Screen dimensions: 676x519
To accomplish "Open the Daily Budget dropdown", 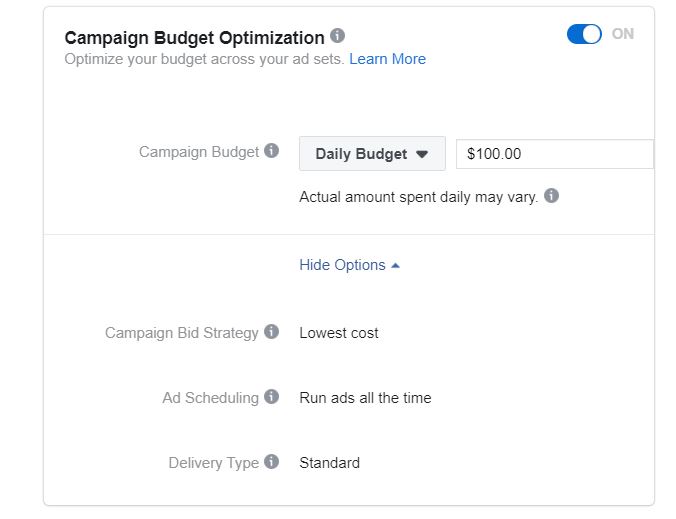I will [372, 153].
